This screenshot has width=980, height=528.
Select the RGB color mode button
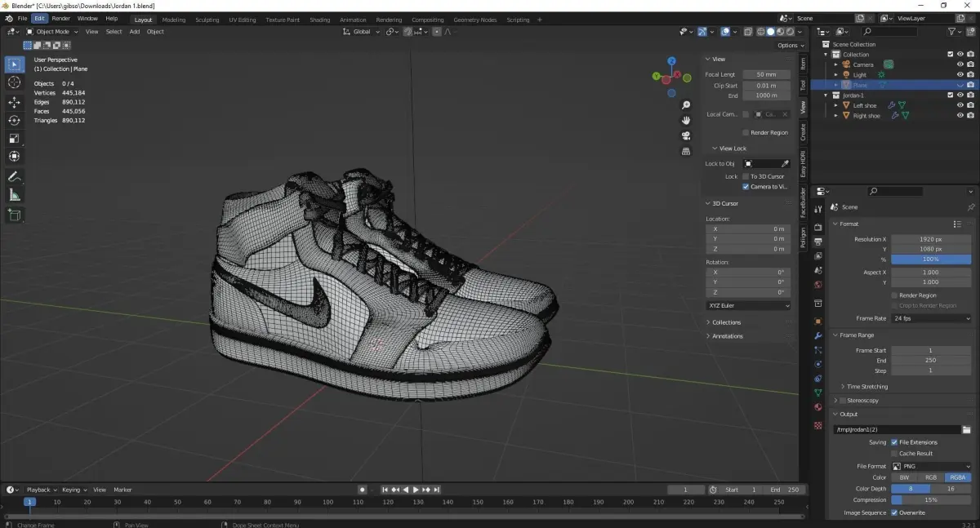pyautogui.click(x=931, y=477)
